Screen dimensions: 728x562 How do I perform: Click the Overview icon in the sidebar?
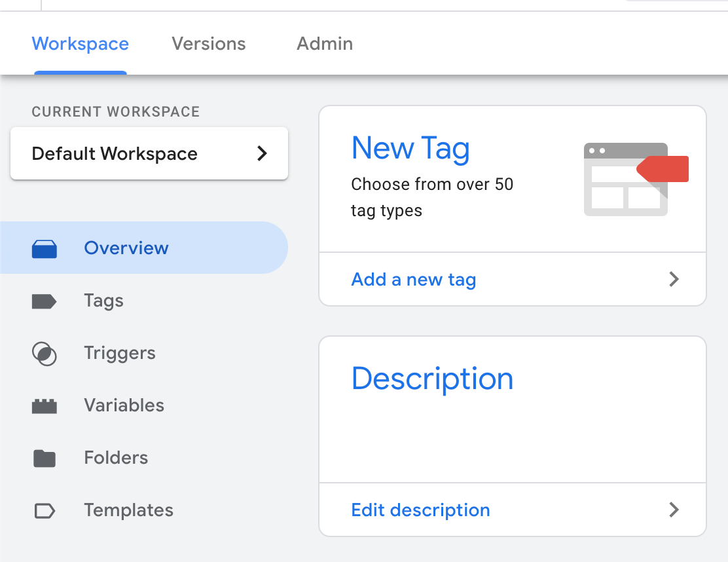click(x=45, y=249)
